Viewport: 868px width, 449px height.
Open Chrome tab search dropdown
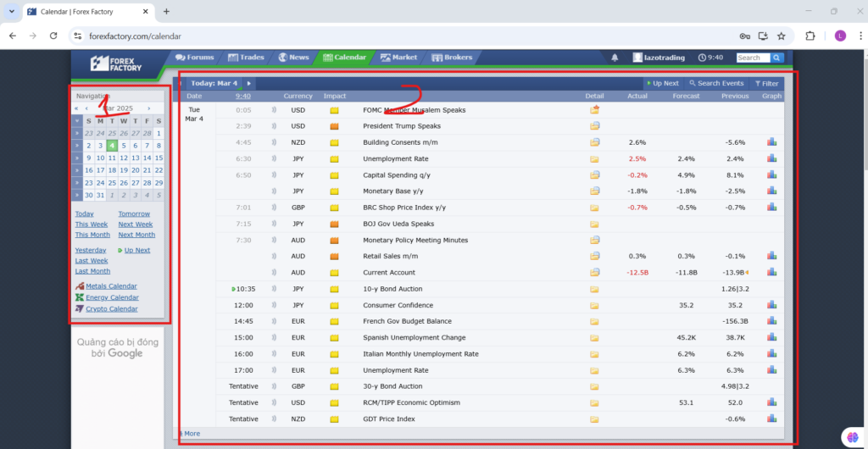pyautogui.click(x=12, y=11)
